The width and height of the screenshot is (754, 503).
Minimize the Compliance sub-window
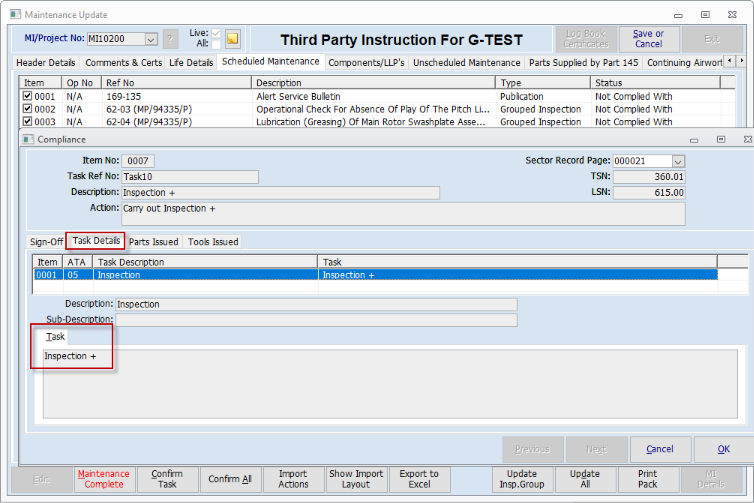pyautogui.click(x=694, y=139)
